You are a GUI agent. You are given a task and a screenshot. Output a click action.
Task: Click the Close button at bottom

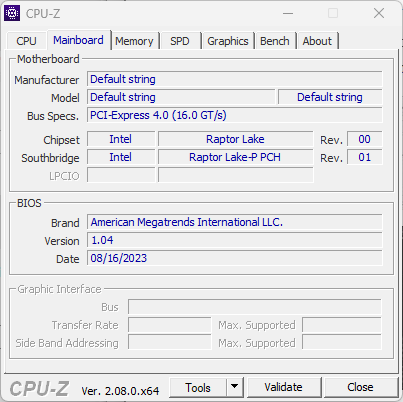pos(360,387)
